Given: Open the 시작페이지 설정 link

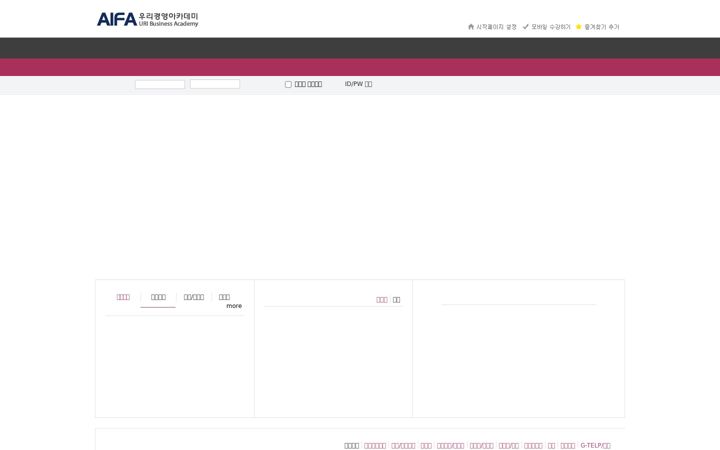Looking at the screenshot, I should 496,27.
